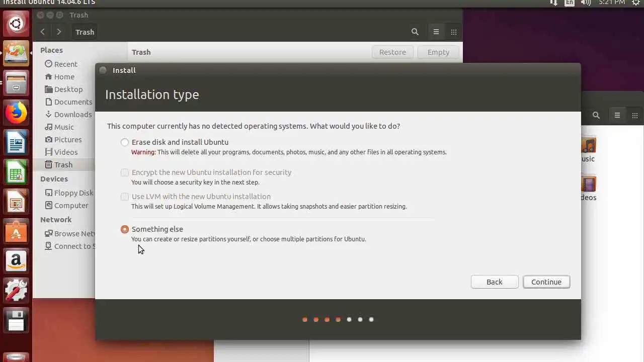Select Pictures in Places sidebar
This screenshot has width=644, height=362.
click(x=63, y=139)
